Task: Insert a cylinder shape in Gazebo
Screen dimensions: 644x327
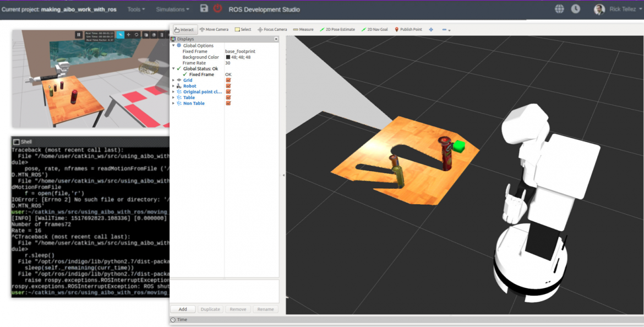Action: tap(161, 35)
